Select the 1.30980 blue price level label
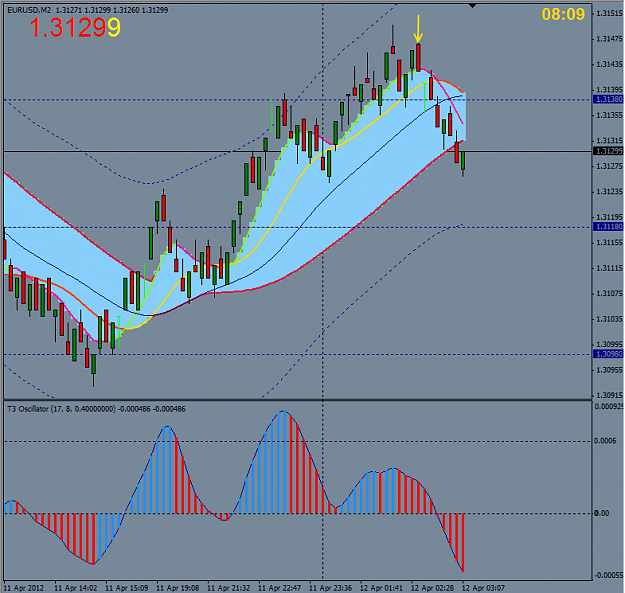Screen dimensions: 625x593 tap(608, 354)
